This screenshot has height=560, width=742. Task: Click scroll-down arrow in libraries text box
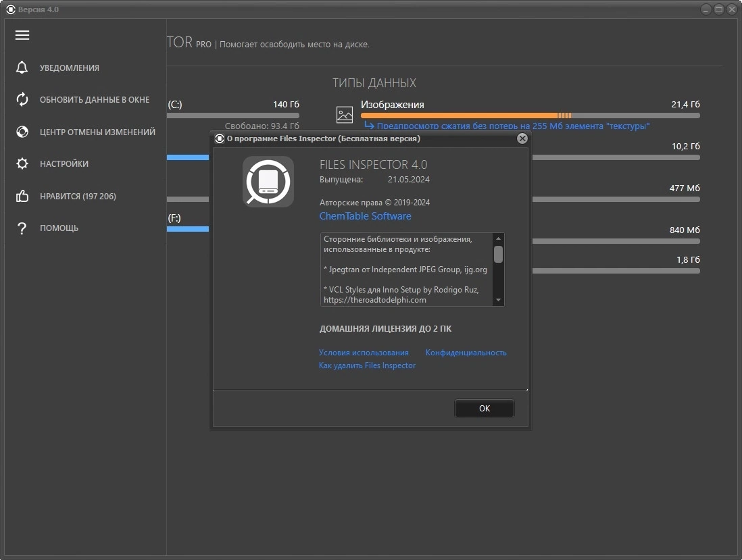click(x=498, y=301)
